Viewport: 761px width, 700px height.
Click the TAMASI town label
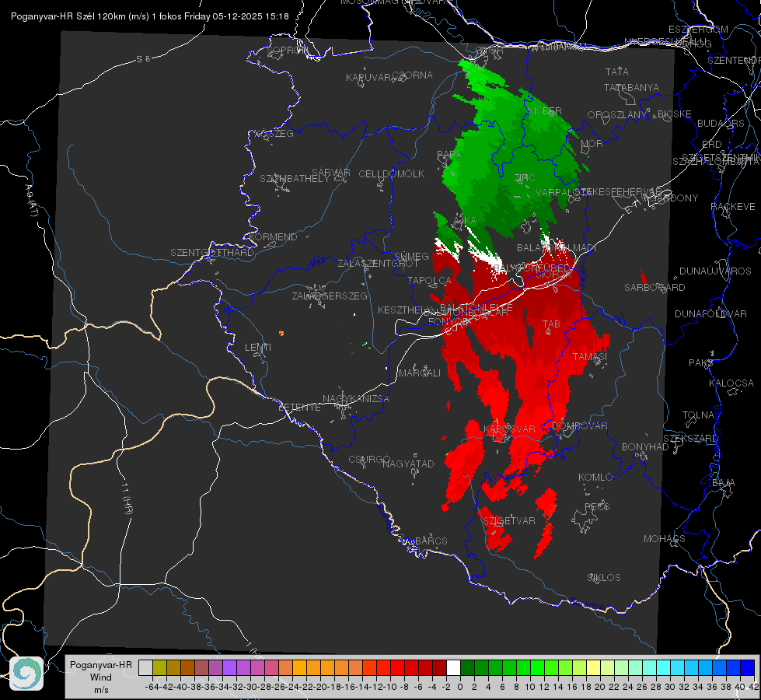click(x=590, y=356)
